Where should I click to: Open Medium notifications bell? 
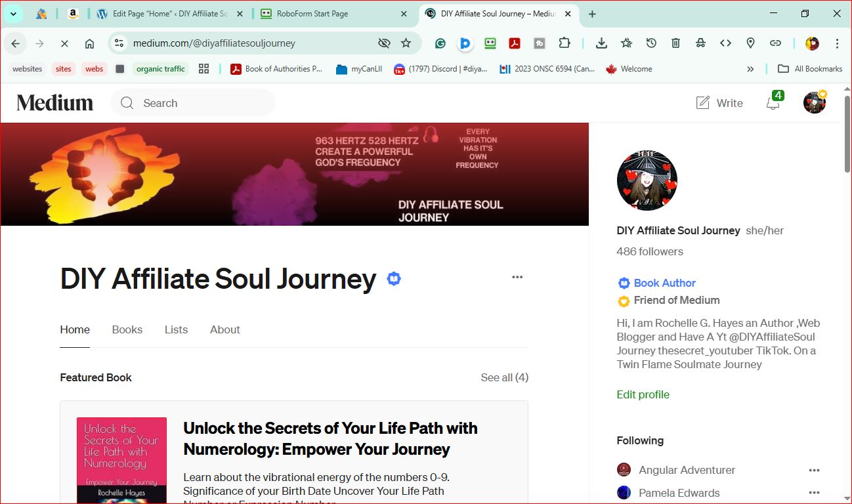(773, 103)
